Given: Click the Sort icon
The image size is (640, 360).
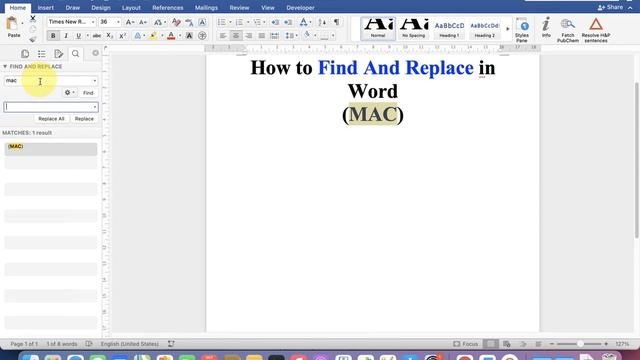Looking at the screenshot, I should 322,22.
